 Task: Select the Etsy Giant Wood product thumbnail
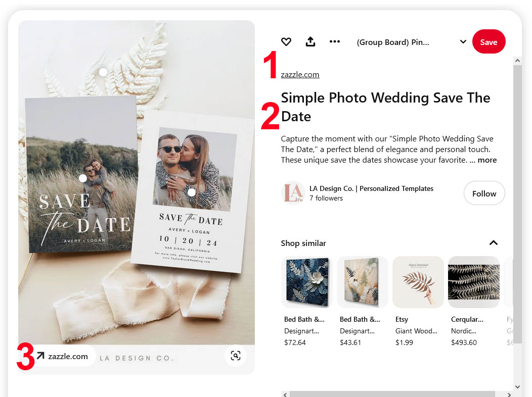click(x=418, y=282)
